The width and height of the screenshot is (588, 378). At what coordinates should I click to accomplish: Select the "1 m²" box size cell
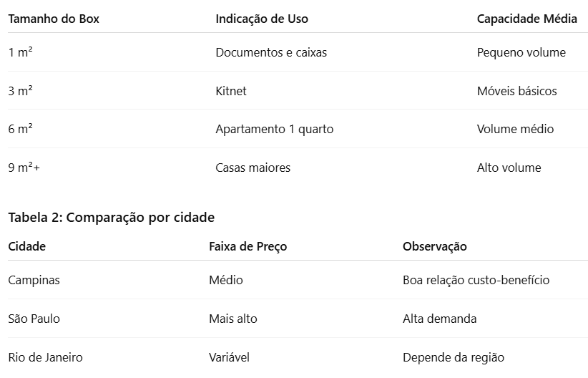click(x=20, y=52)
